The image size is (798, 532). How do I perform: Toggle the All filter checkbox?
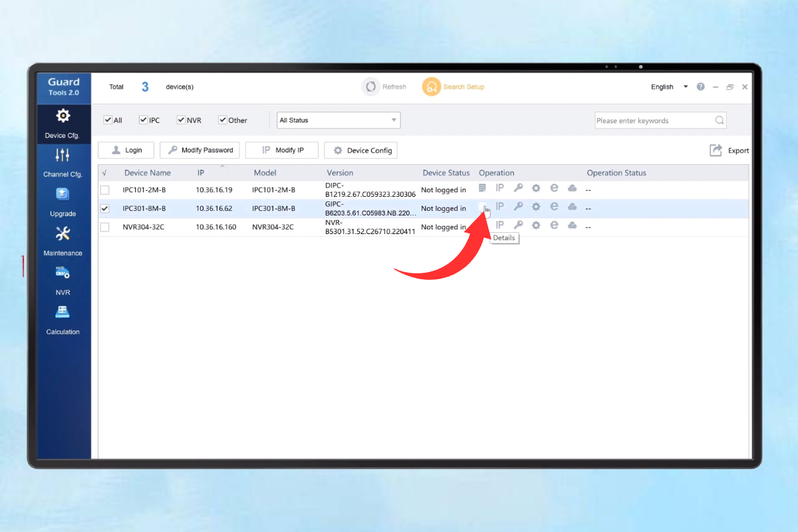tap(108, 120)
